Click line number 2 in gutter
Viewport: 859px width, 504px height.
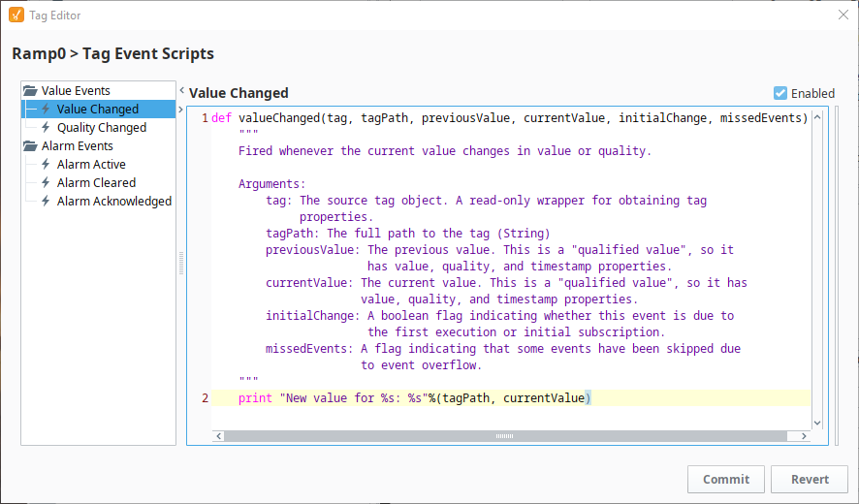[205, 397]
